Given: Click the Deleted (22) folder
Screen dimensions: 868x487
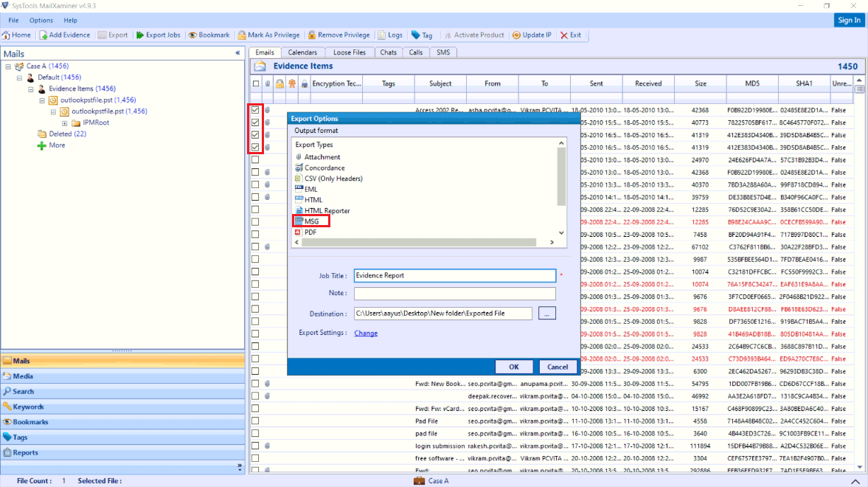Looking at the screenshot, I should click(62, 134).
